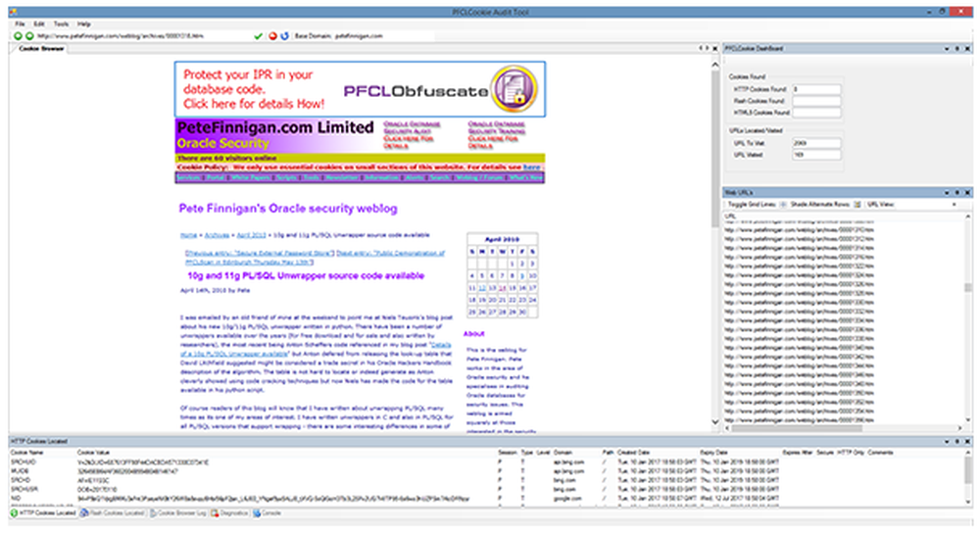Click the URL Visited field

tap(816, 154)
